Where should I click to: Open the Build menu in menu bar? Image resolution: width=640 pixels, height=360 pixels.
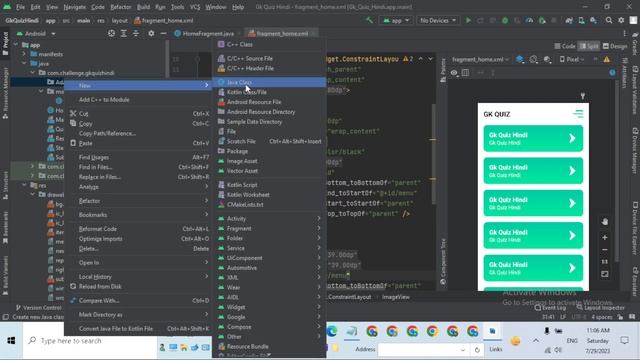[143, 7]
